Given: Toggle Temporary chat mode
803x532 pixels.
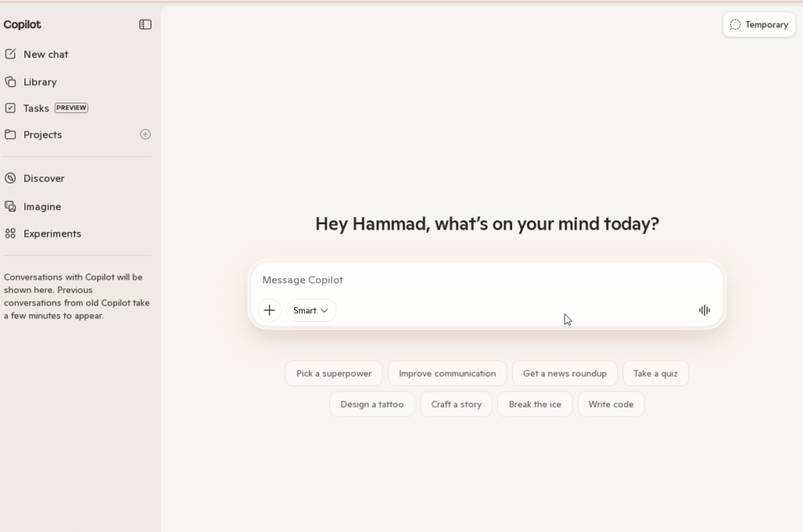Looking at the screenshot, I should pyautogui.click(x=759, y=24).
